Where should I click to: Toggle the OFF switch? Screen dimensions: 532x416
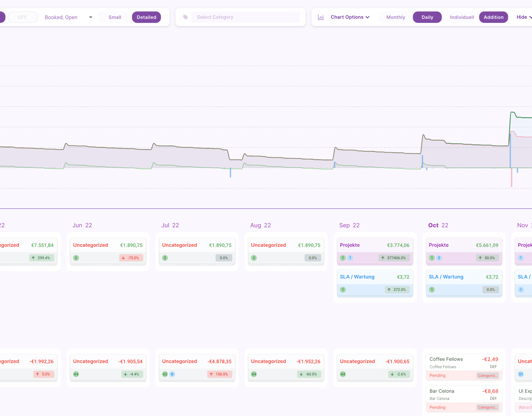tap(22, 17)
